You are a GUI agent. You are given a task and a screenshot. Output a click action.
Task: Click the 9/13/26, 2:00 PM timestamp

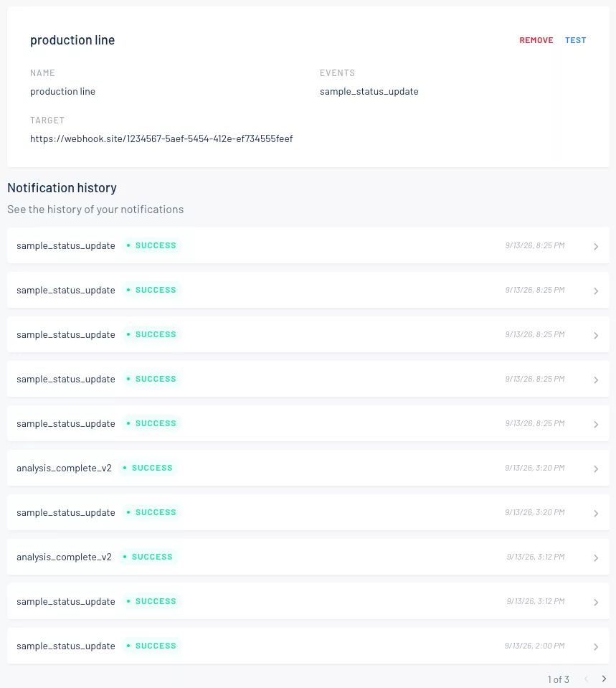[x=534, y=646]
